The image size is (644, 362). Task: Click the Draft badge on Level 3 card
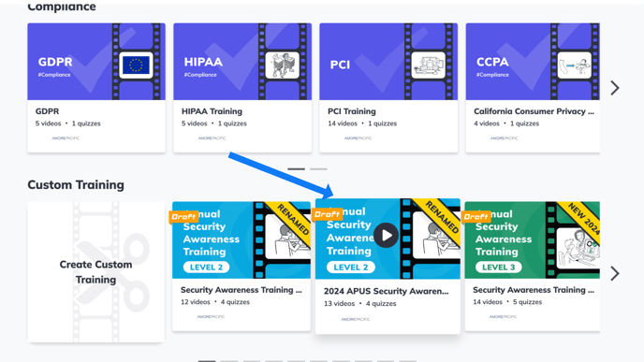pyautogui.click(x=476, y=216)
